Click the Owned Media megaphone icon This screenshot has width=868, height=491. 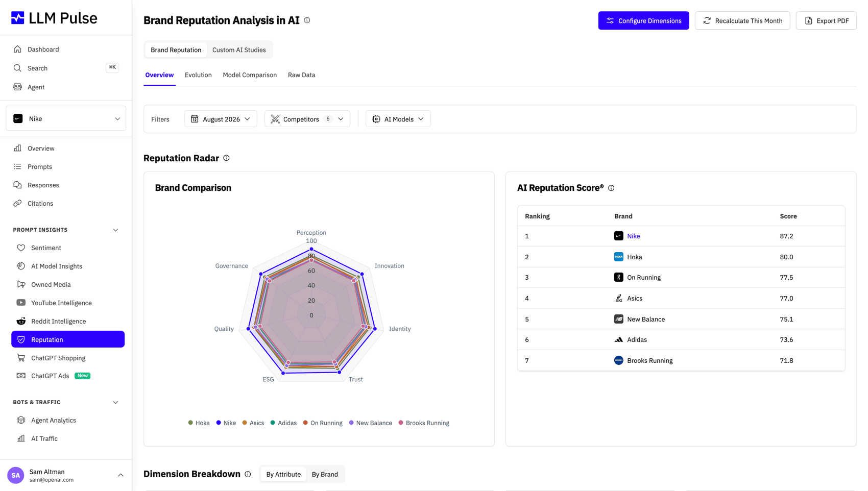[x=21, y=285]
